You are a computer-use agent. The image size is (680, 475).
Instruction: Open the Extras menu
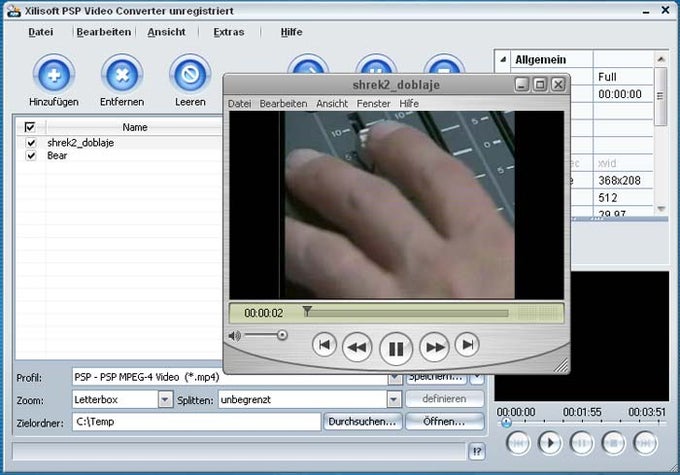tap(229, 32)
